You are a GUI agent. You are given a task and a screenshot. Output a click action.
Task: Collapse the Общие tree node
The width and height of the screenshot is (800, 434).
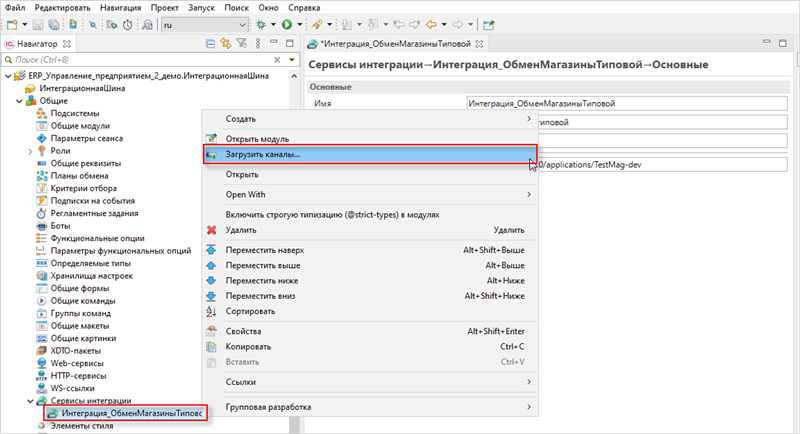[19, 102]
